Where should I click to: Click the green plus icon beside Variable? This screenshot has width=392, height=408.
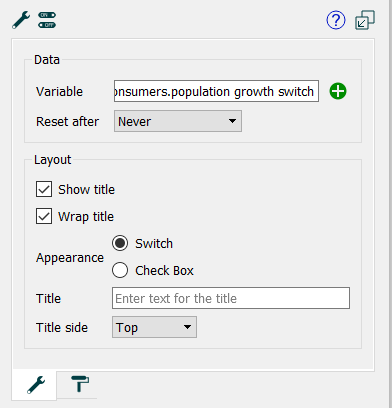338,91
